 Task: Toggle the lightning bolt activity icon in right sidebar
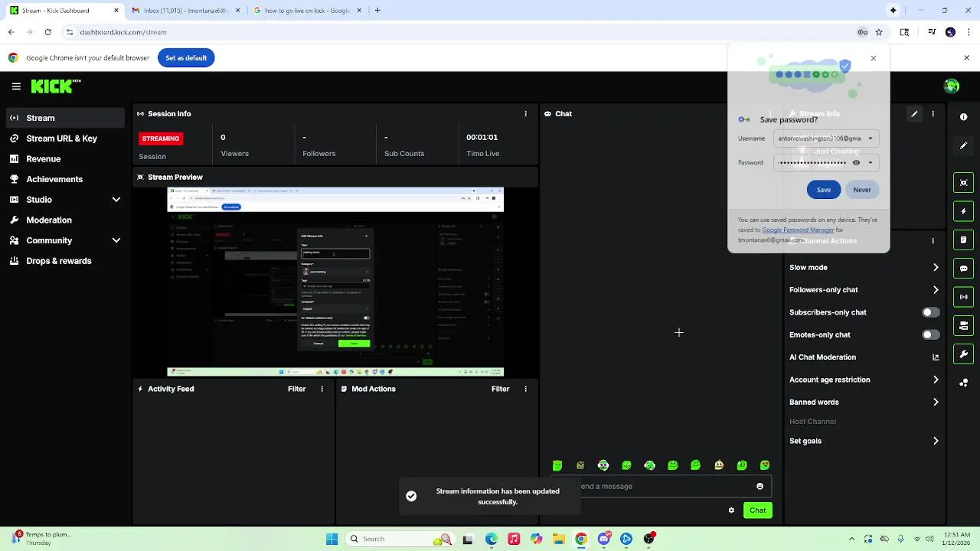pos(964,211)
